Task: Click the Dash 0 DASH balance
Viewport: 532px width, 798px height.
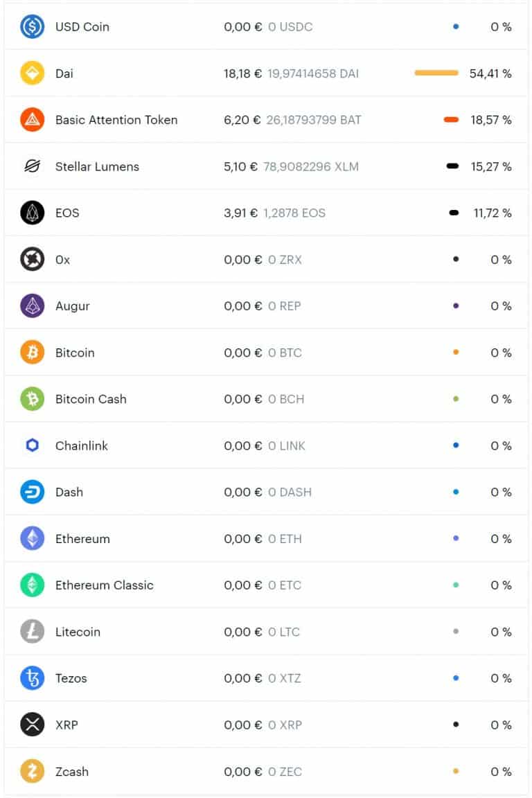Action: (290, 492)
